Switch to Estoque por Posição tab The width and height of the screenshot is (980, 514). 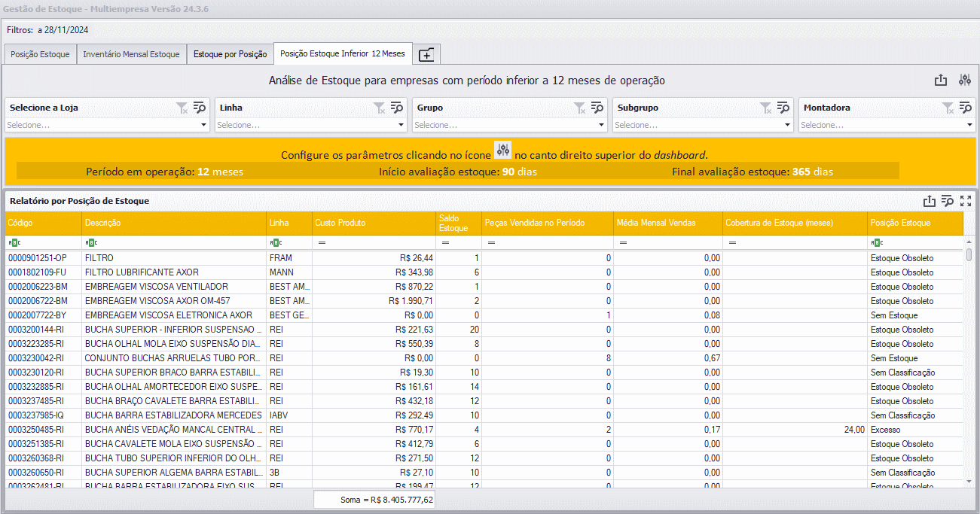point(230,54)
